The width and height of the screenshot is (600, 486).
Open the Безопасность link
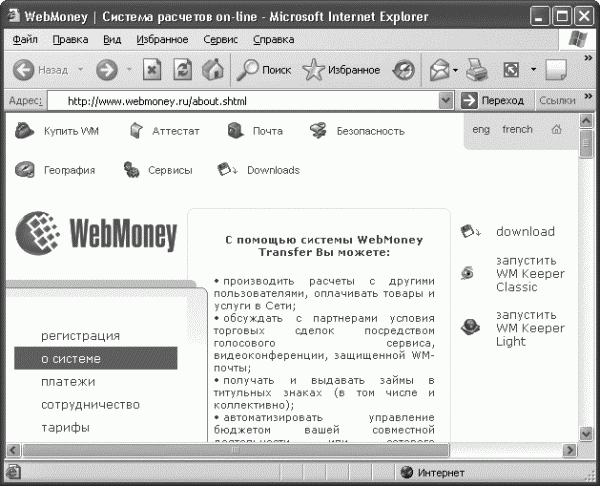pyautogui.click(x=370, y=131)
